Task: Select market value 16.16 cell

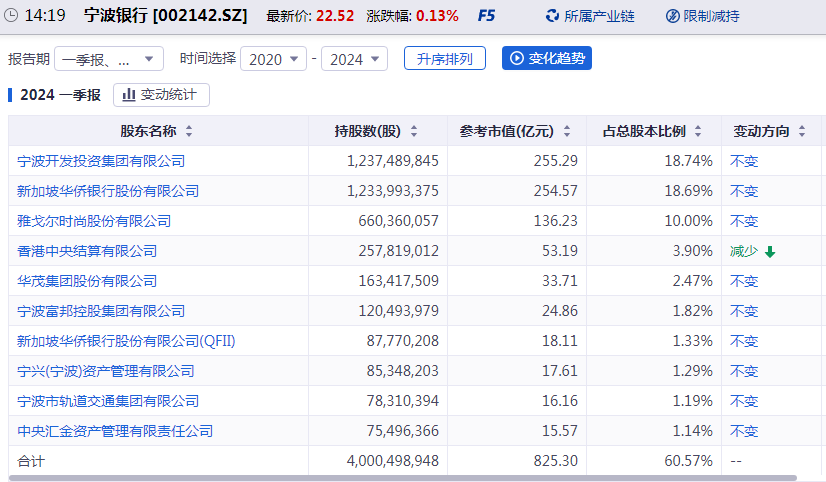Action: [560, 401]
